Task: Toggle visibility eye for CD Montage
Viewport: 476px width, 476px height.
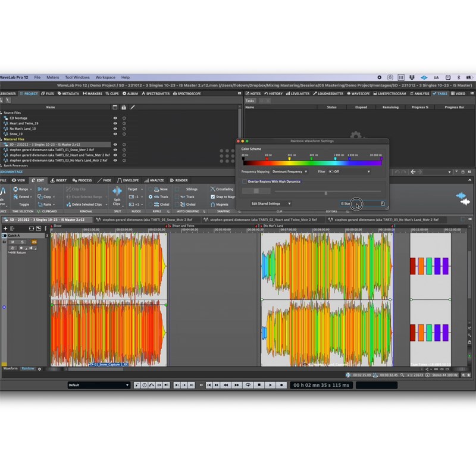Action: click(x=115, y=118)
